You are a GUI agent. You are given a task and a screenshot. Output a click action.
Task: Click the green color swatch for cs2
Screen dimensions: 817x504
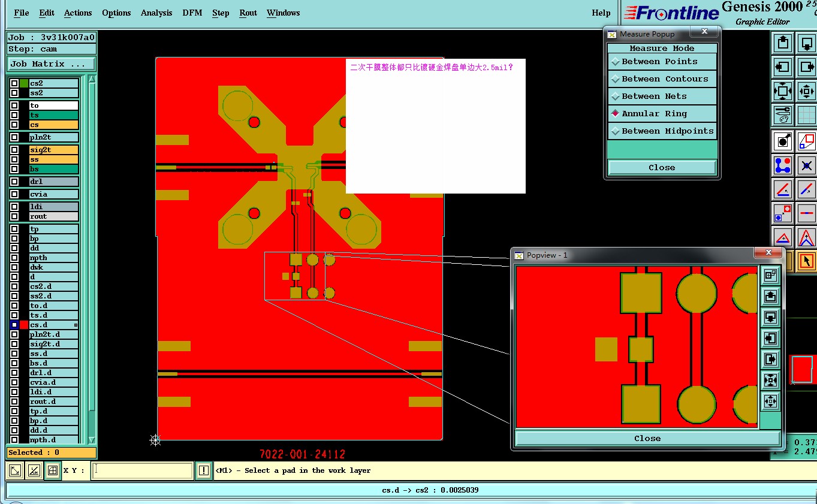[24, 83]
